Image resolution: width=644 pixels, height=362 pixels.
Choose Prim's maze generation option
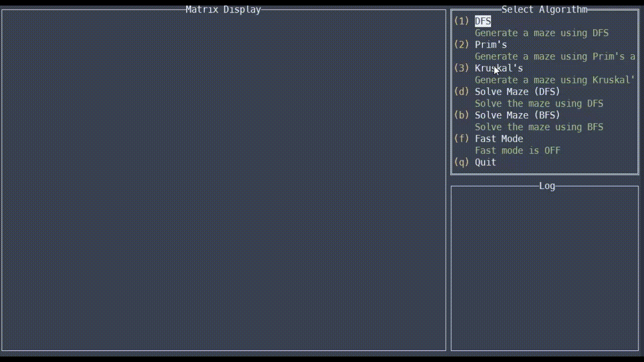pyautogui.click(x=491, y=45)
